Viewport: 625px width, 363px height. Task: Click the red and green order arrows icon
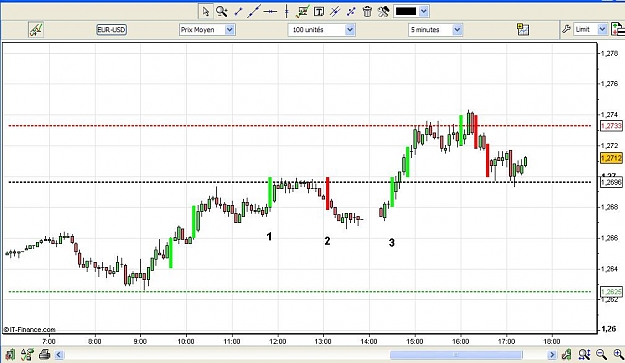click(x=617, y=29)
